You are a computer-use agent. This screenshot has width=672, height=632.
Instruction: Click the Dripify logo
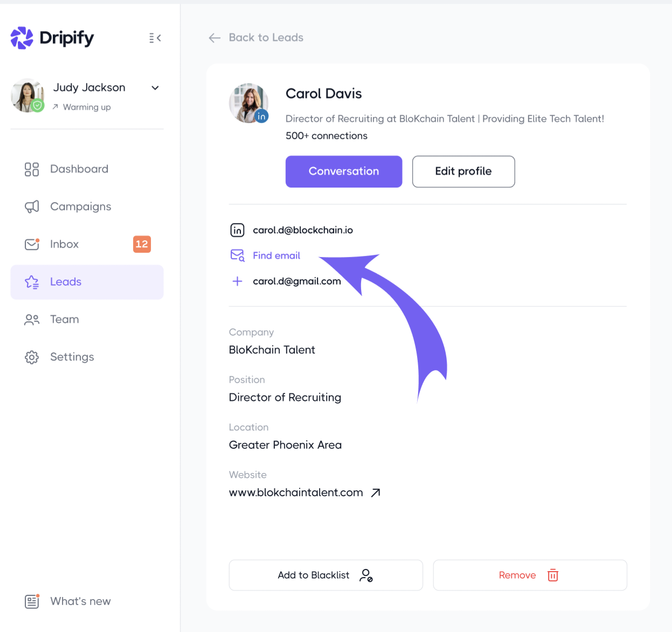click(x=52, y=38)
